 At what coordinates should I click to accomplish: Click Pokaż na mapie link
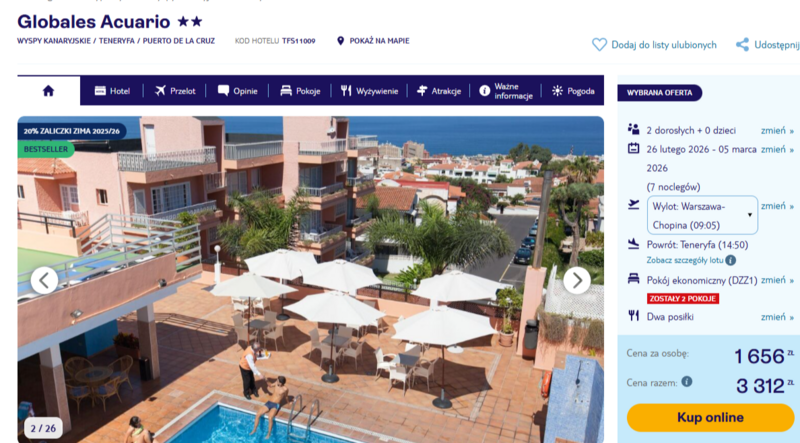coord(379,41)
